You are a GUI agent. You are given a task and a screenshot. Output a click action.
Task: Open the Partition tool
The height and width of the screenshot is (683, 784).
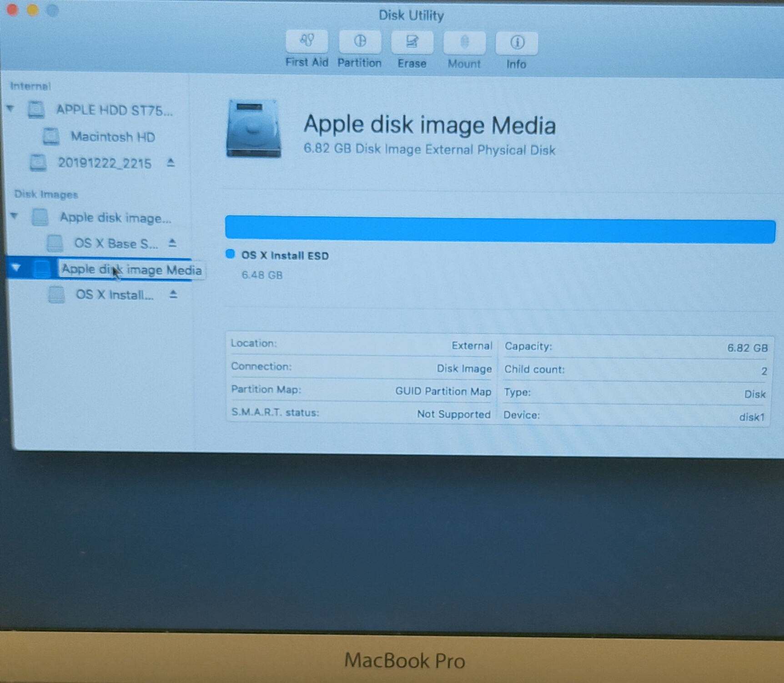click(359, 42)
